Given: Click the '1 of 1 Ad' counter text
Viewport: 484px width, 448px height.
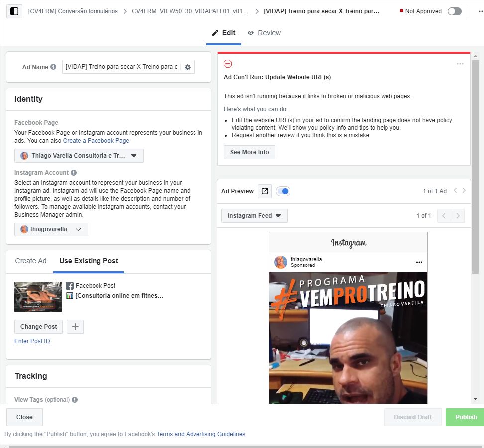Looking at the screenshot, I should coord(435,191).
